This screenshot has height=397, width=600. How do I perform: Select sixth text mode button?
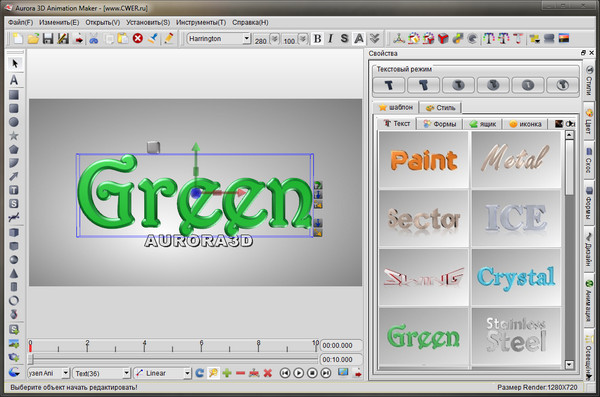coord(562,85)
